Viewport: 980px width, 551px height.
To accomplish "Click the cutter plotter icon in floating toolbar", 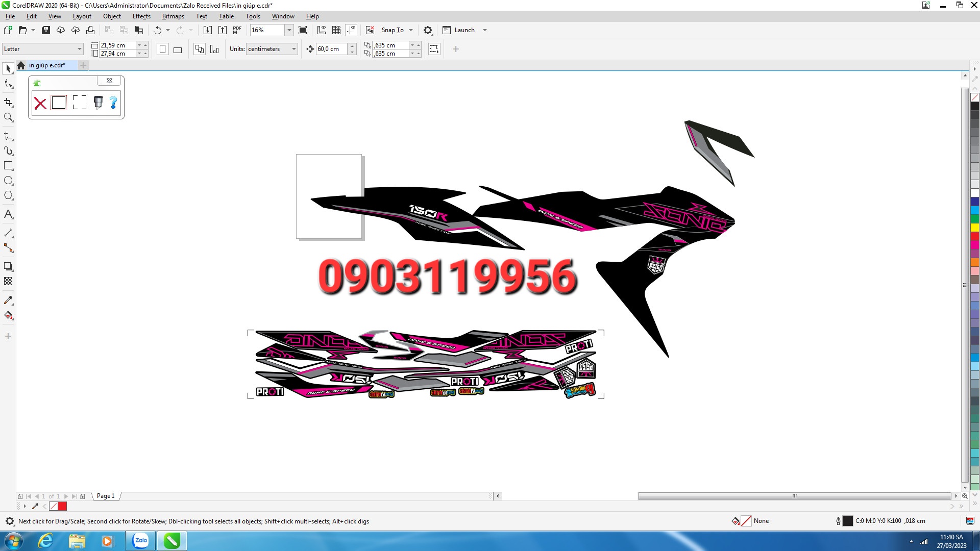I will (98, 103).
